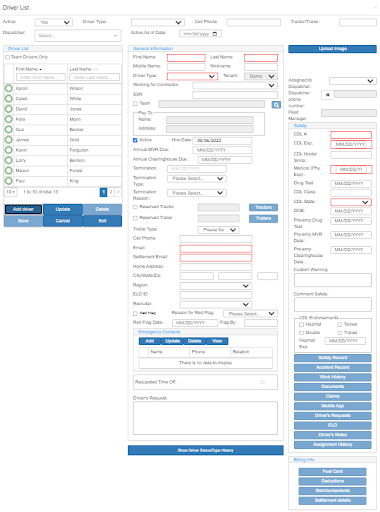The width and height of the screenshot is (380, 512).
Task: Check the Hazmat endorsement checkbox
Action: click(301, 324)
